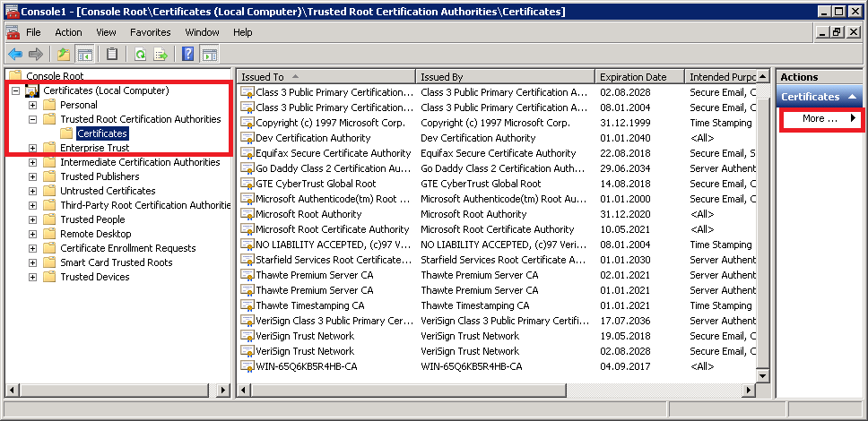The image size is (868, 421).
Task: Click the certificate list horizontal scrollbar right arrow
Action: [749, 391]
